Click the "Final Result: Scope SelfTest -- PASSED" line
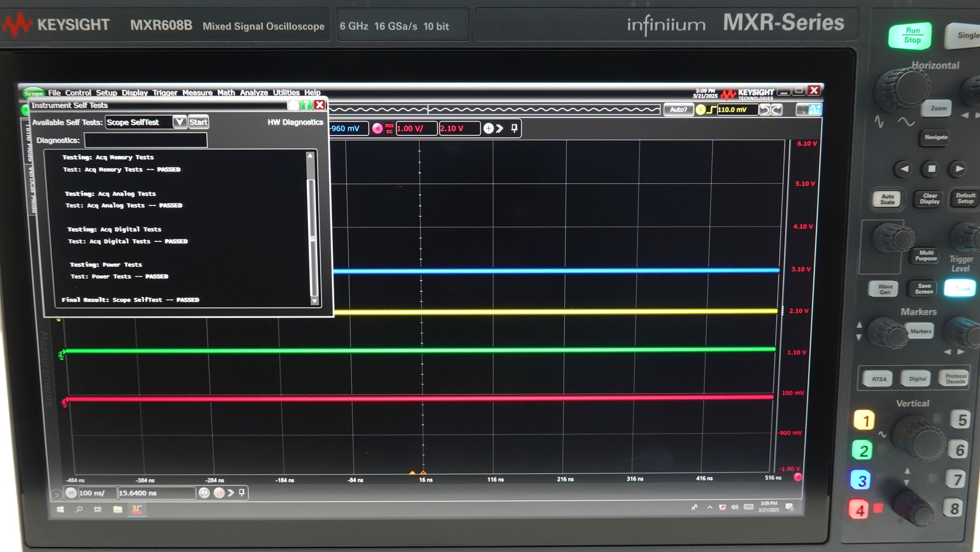The height and width of the screenshot is (552, 980). click(x=130, y=300)
